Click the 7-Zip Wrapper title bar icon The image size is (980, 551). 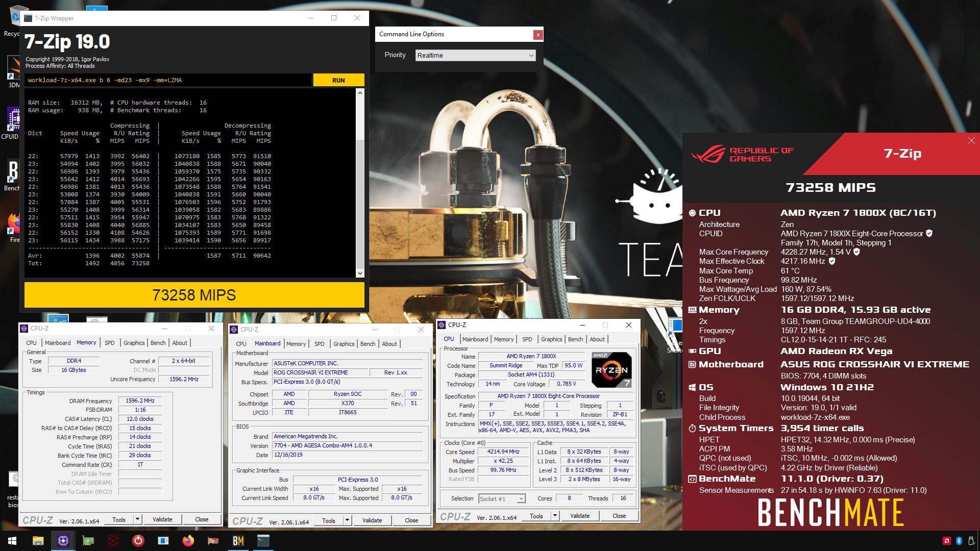28,18
